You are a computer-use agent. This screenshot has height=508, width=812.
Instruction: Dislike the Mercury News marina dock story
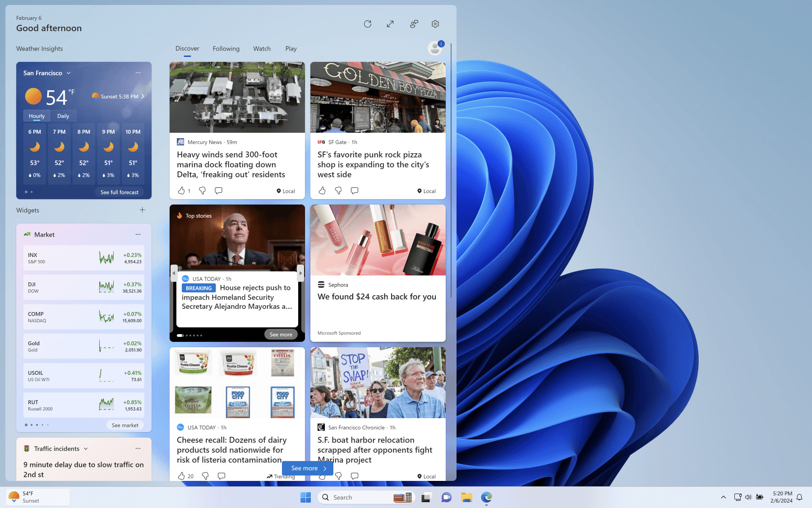202,191
